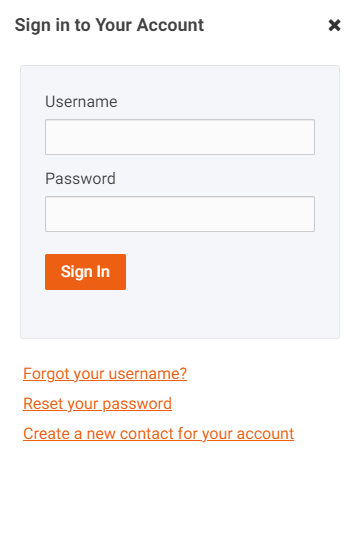
Task: Submit the credentials with Sign In
Action: (85, 272)
